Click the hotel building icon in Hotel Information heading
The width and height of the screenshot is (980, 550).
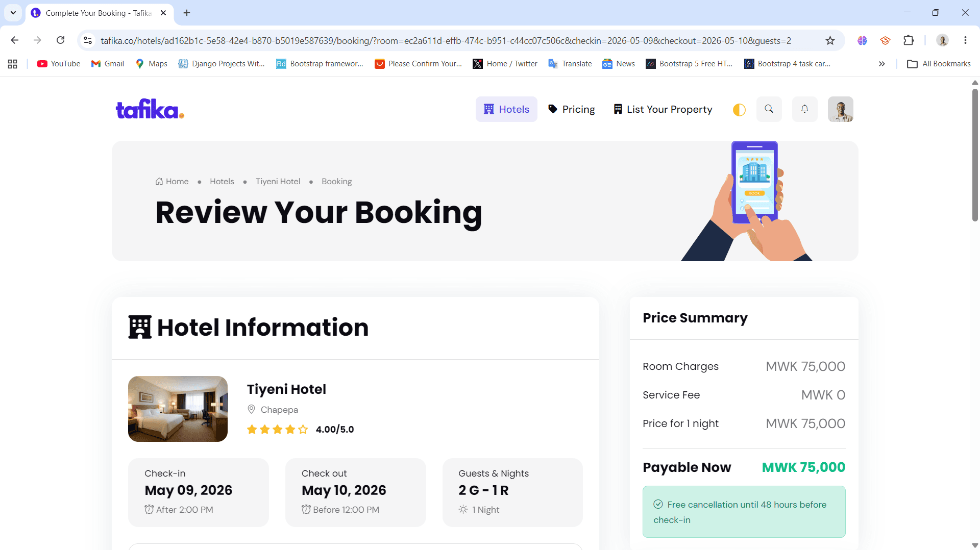tap(140, 328)
